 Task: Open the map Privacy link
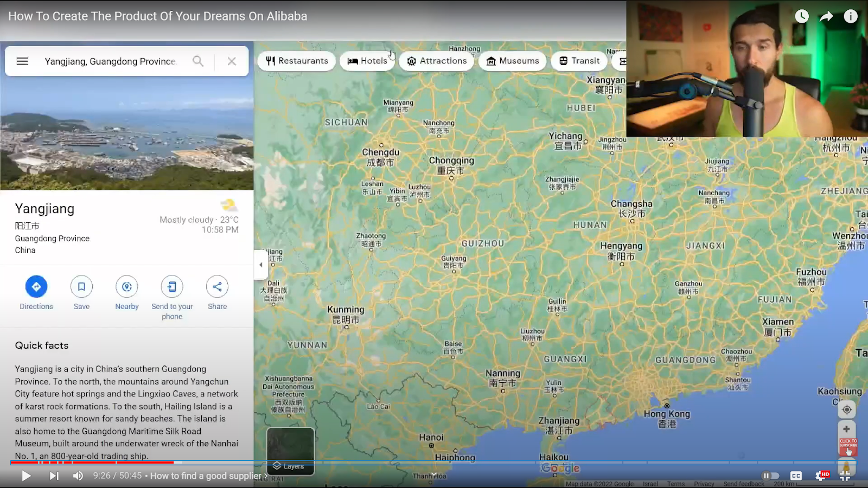pos(704,484)
